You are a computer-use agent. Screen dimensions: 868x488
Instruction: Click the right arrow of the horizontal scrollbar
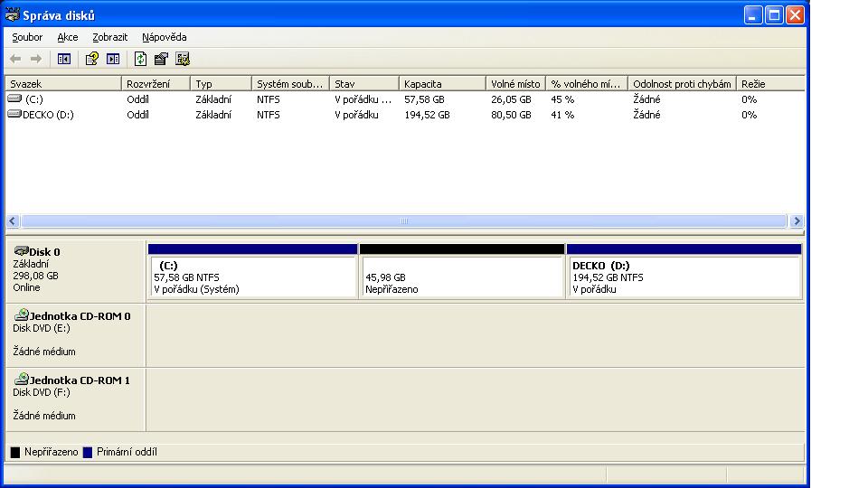(x=797, y=221)
